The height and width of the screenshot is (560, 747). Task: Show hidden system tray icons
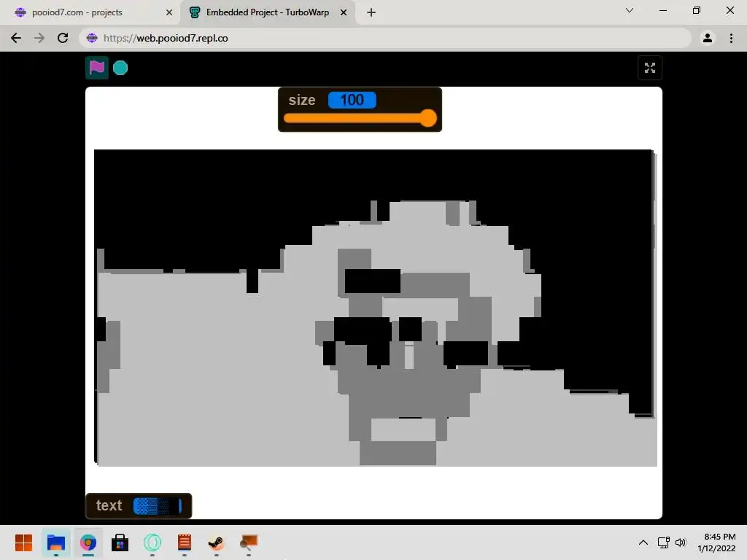tap(643, 542)
